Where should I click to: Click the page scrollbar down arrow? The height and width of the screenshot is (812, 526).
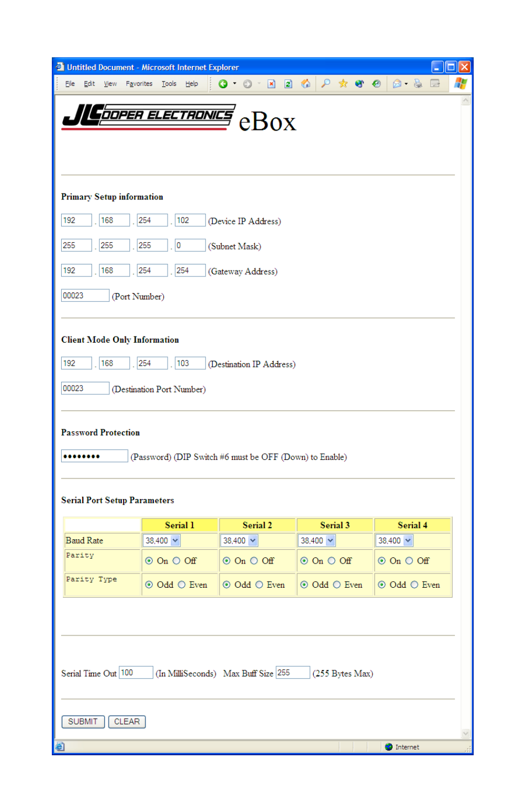(466, 733)
